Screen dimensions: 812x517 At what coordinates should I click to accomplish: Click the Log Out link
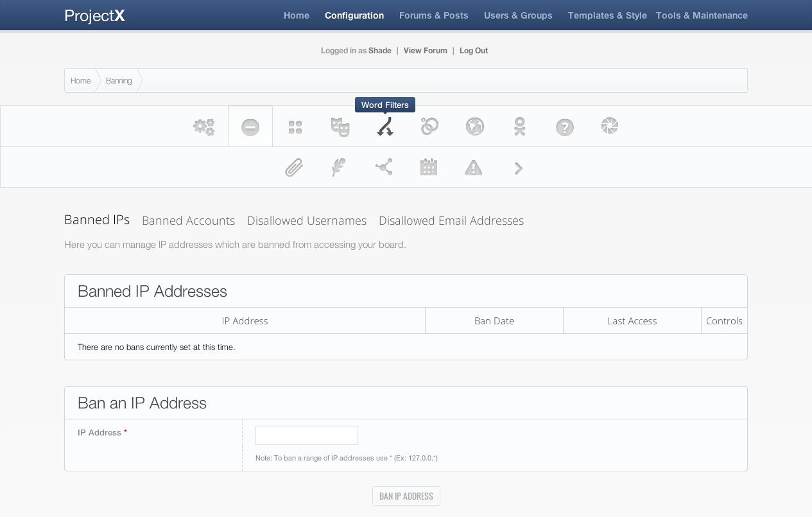pos(474,51)
